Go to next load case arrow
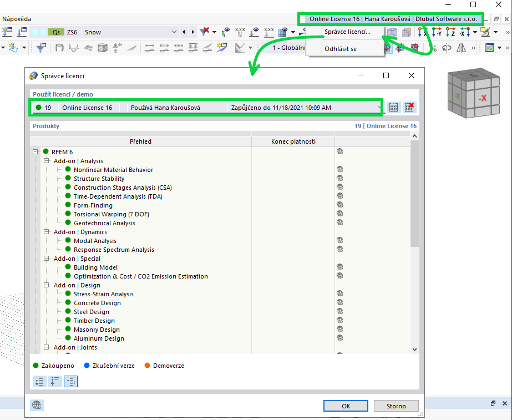 point(193,32)
